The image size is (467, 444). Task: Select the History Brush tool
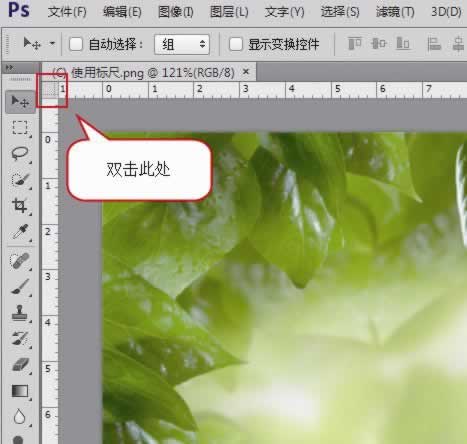[20, 339]
